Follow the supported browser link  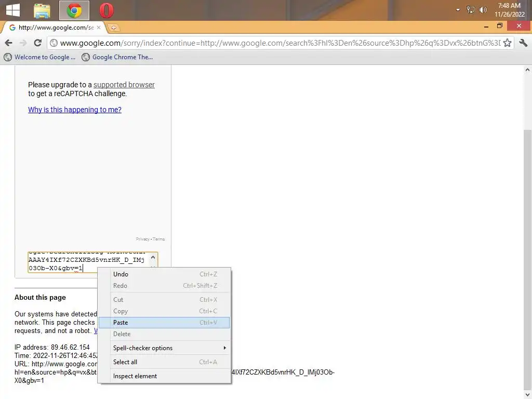click(124, 85)
